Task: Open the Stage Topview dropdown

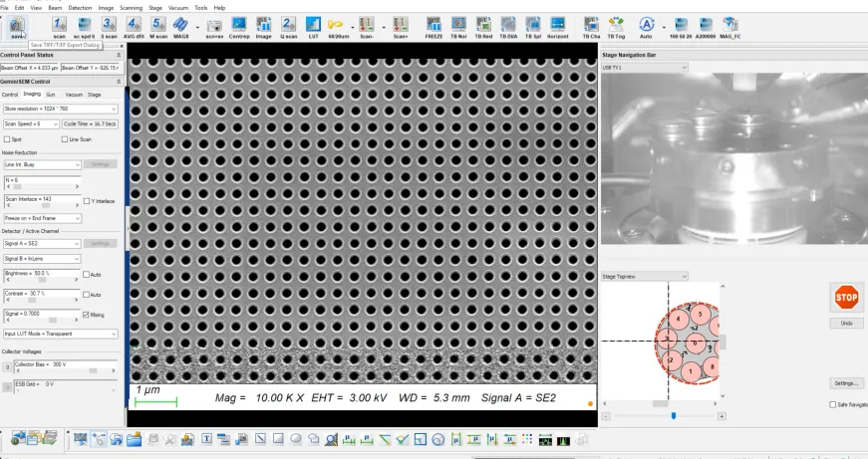Action: coord(645,277)
